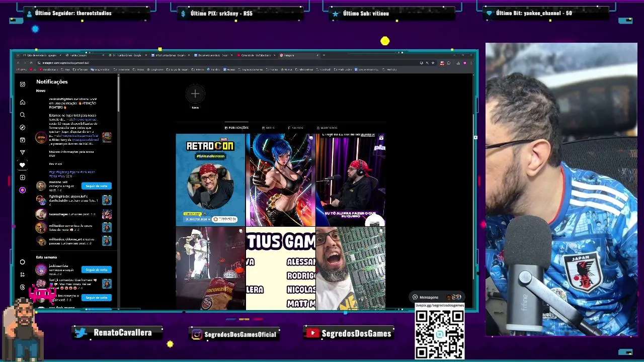The image size is (644, 362).
Task: Open the Mensagens chat bubble icon
Action: (415, 297)
